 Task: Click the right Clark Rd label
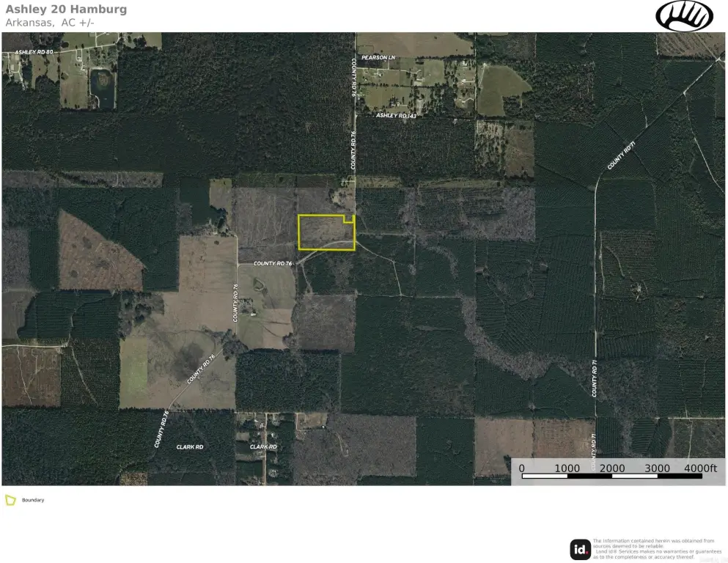tap(263, 447)
